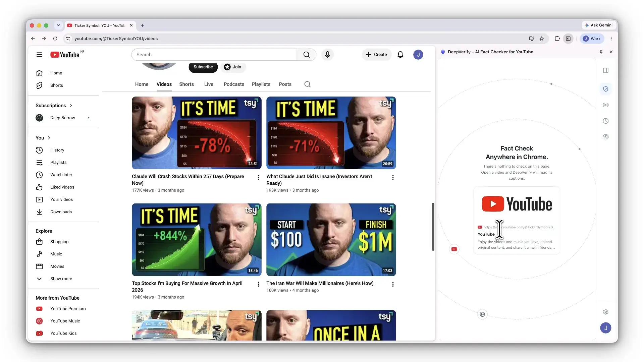Toggle the Chrome side panel button
This screenshot has height=362, width=644.
coord(568,39)
